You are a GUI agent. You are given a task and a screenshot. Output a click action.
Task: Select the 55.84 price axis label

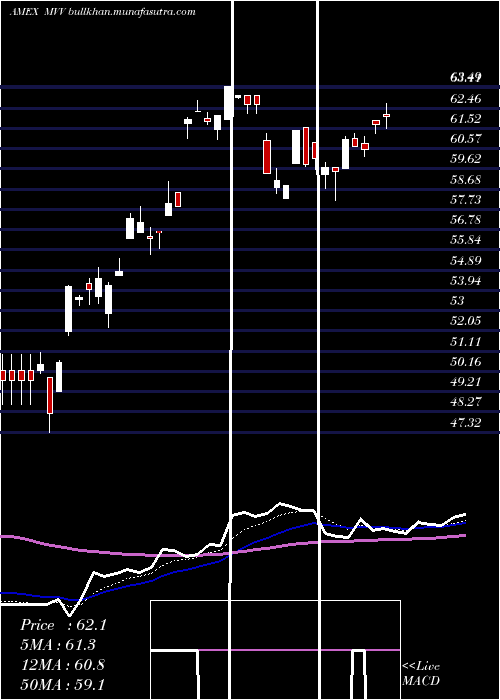coord(466,240)
